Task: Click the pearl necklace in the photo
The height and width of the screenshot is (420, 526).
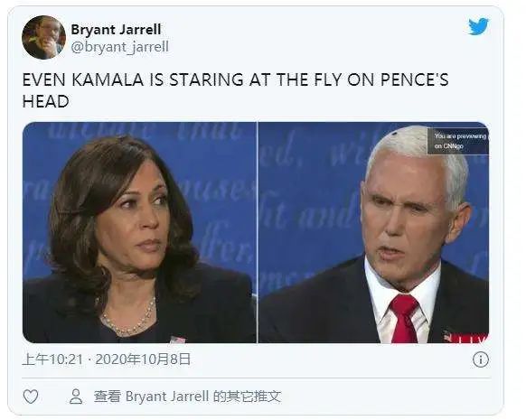Action: pos(130,319)
